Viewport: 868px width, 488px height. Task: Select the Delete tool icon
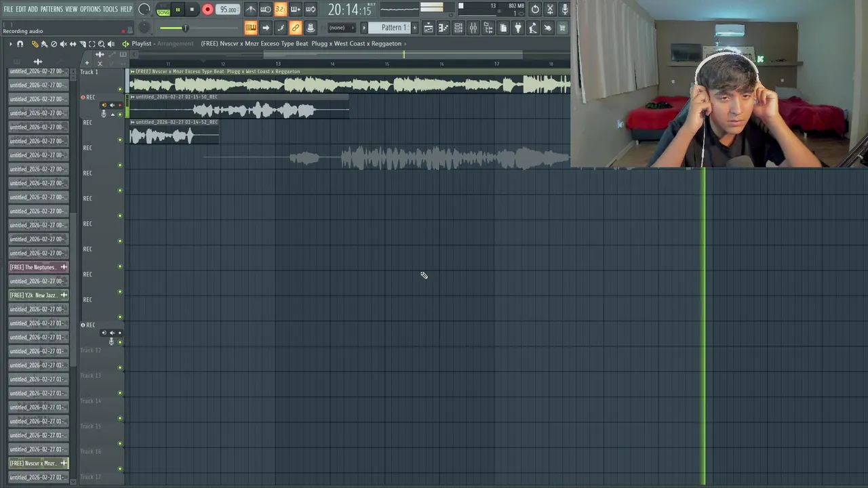pyautogui.click(x=54, y=44)
